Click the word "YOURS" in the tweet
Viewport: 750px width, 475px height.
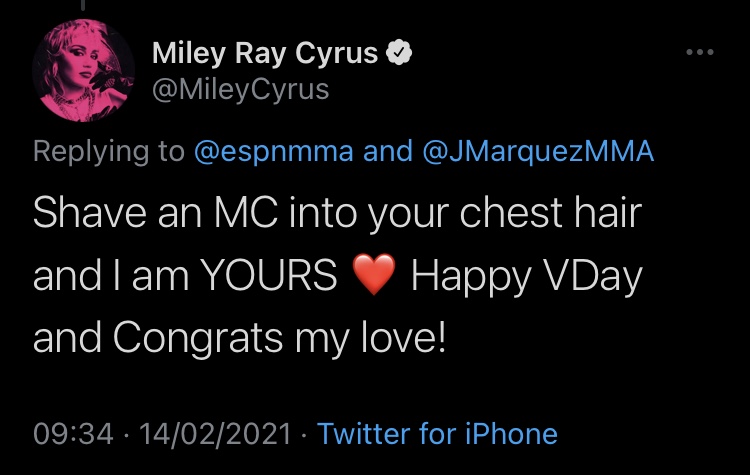pos(268,275)
